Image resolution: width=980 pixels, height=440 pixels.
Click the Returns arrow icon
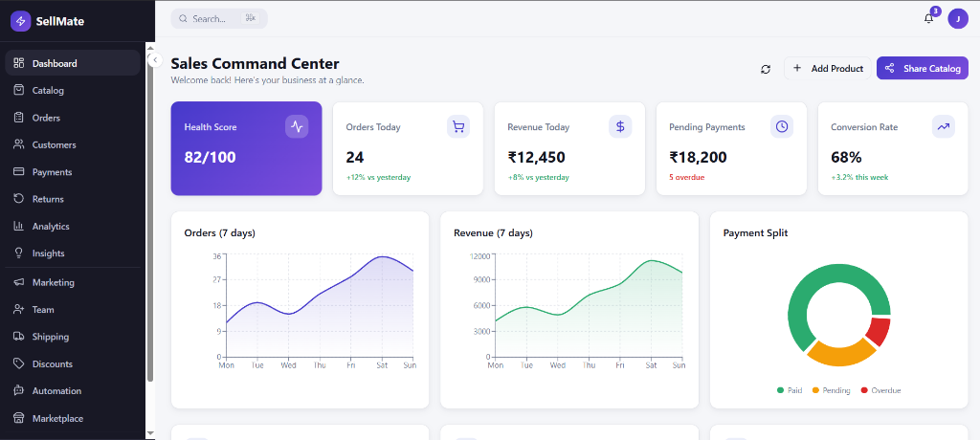(19, 199)
